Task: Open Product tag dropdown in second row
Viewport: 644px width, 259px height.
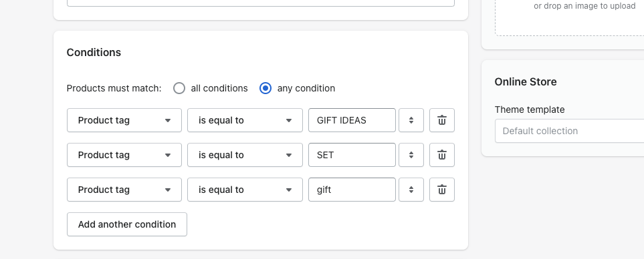Action: (124, 155)
